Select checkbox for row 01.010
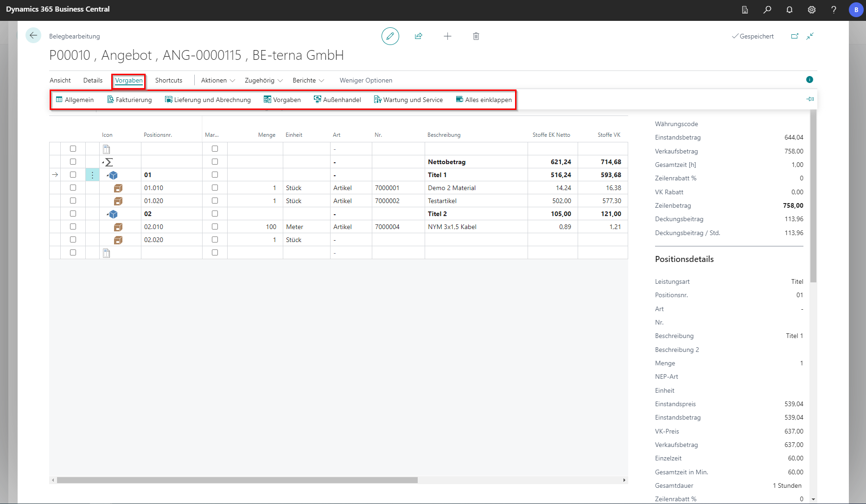 coord(73,188)
